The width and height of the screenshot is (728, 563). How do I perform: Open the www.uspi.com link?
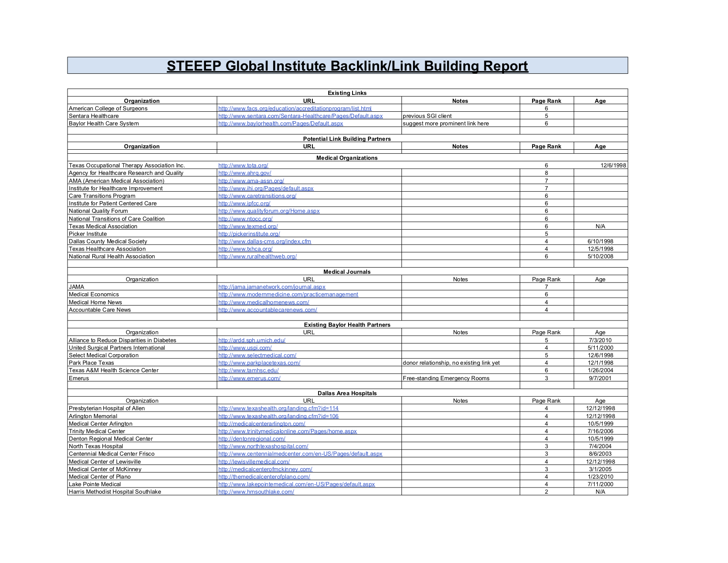245,348
